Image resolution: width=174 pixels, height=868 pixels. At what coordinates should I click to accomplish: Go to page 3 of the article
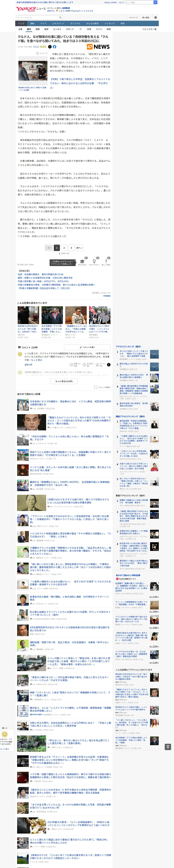pos(71,248)
